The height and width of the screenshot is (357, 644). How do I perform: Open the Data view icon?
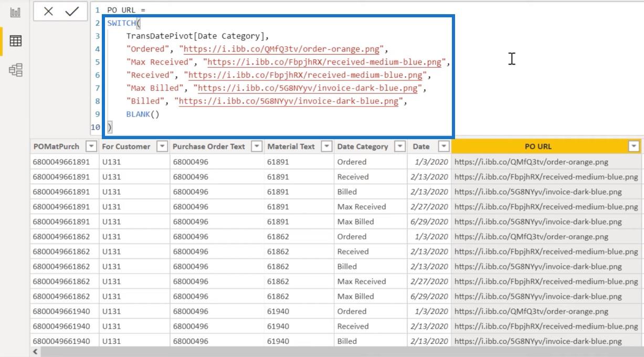coord(15,41)
